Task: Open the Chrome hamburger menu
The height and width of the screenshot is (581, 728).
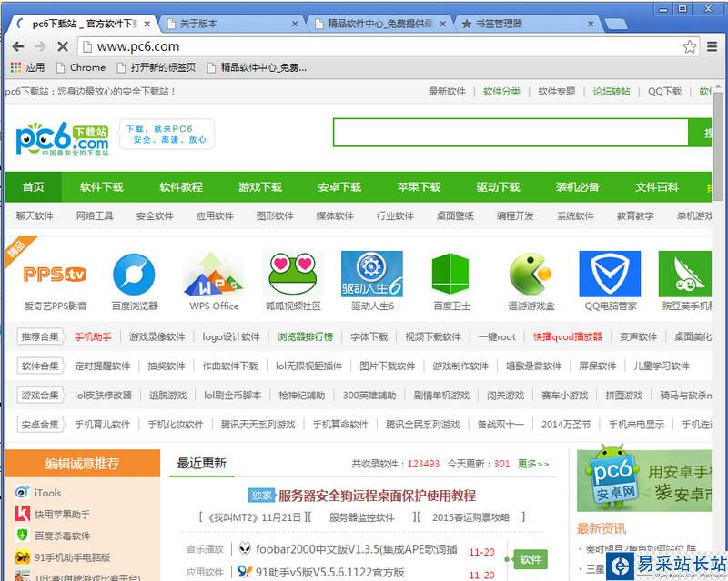Action: pos(713,46)
